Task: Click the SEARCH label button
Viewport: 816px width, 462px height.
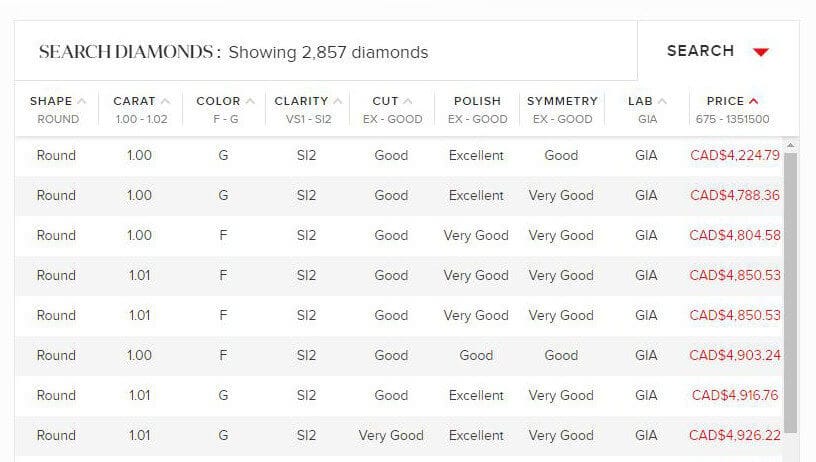Action: pos(700,51)
